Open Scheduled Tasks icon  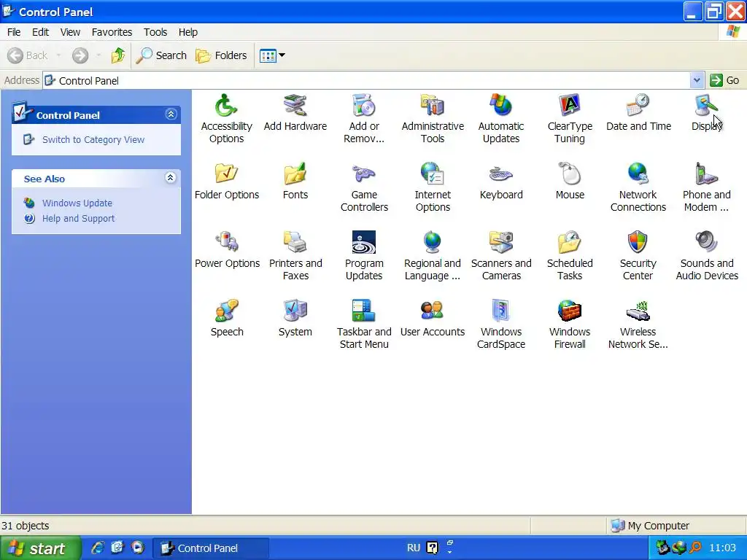(x=570, y=242)
